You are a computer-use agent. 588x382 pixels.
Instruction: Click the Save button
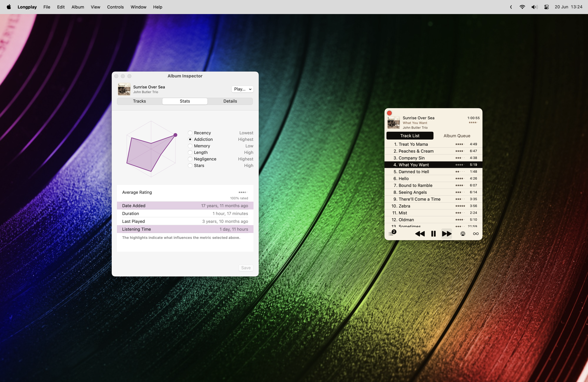pyautogui.click(x=246, y=268)
